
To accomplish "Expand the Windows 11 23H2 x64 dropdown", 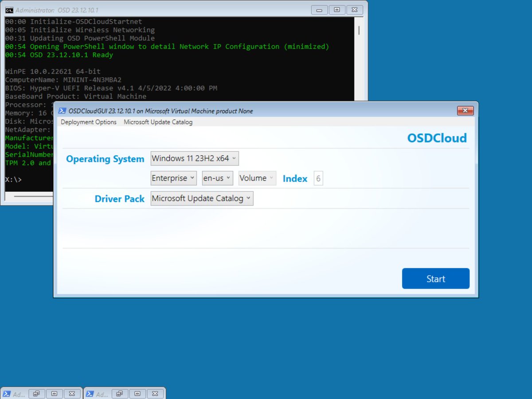I will (195, 158).
